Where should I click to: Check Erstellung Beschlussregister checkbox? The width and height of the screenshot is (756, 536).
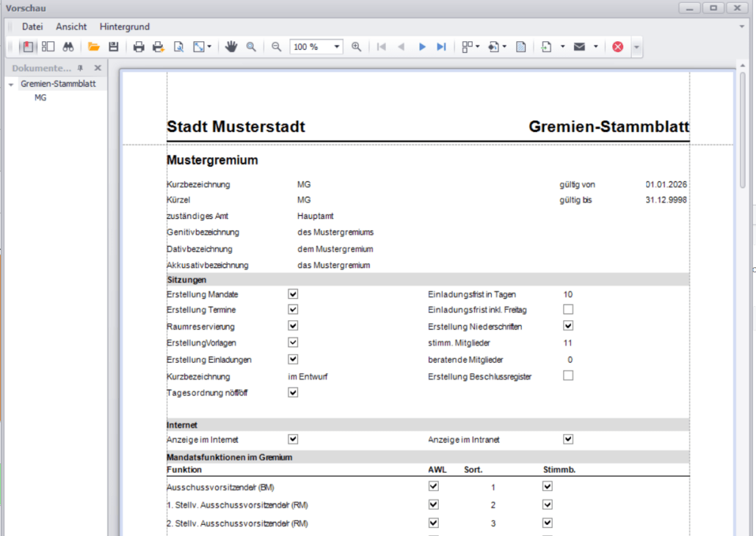568,376
